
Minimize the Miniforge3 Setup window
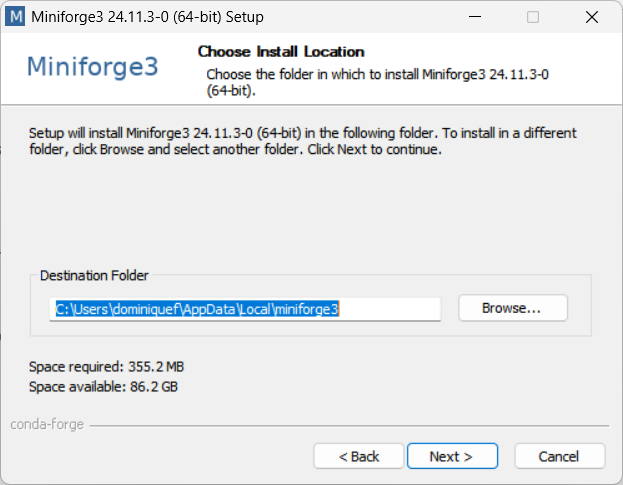coord(475,17)
